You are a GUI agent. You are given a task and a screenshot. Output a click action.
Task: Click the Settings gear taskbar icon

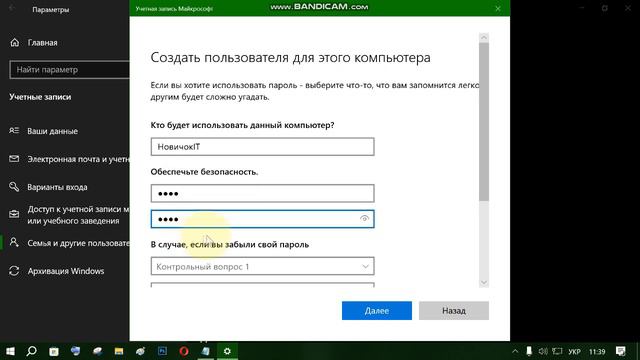click(x=227, y=351)
